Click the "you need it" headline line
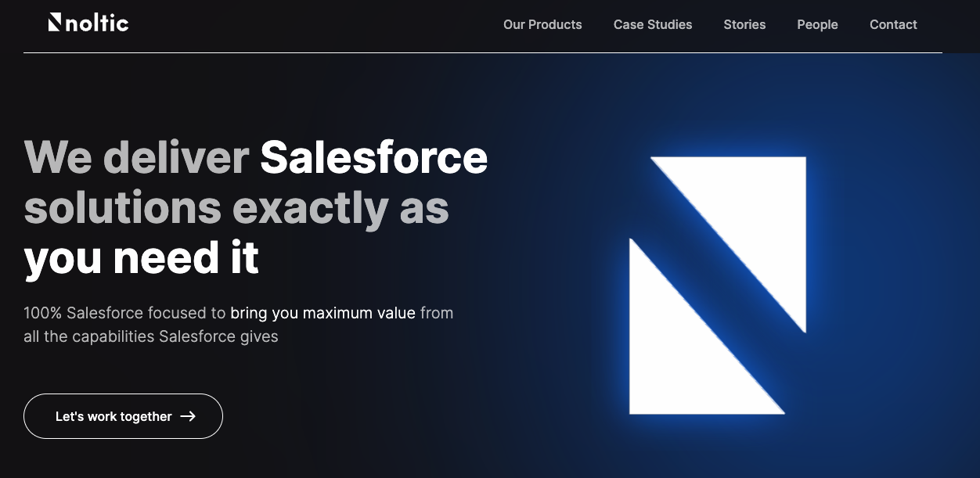980x478 pixels. pos(141,257)
